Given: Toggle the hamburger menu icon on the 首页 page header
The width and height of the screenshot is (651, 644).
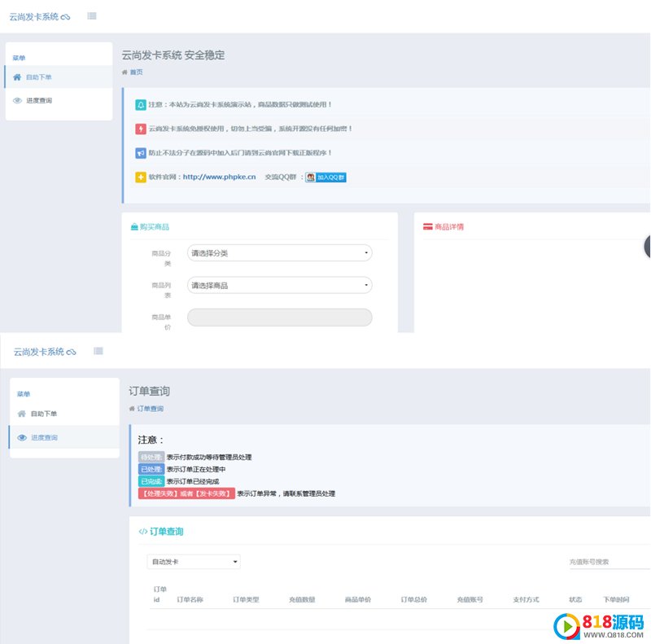Looking at the screenshot, I should coord(92,15).
